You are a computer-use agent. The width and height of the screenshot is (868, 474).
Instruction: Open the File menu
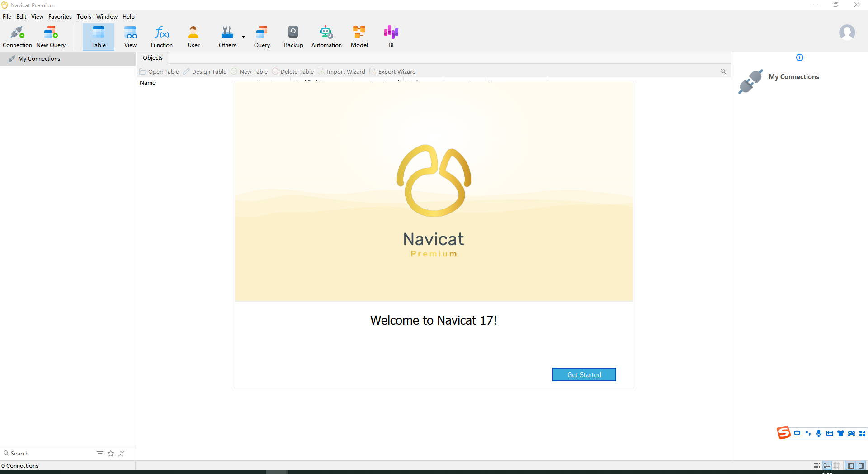7,17
